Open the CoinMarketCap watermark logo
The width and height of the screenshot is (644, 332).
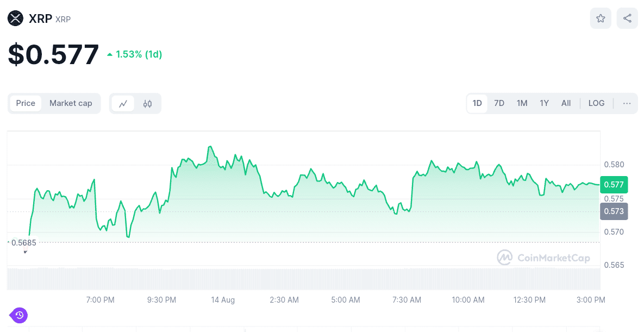point(505,258)
